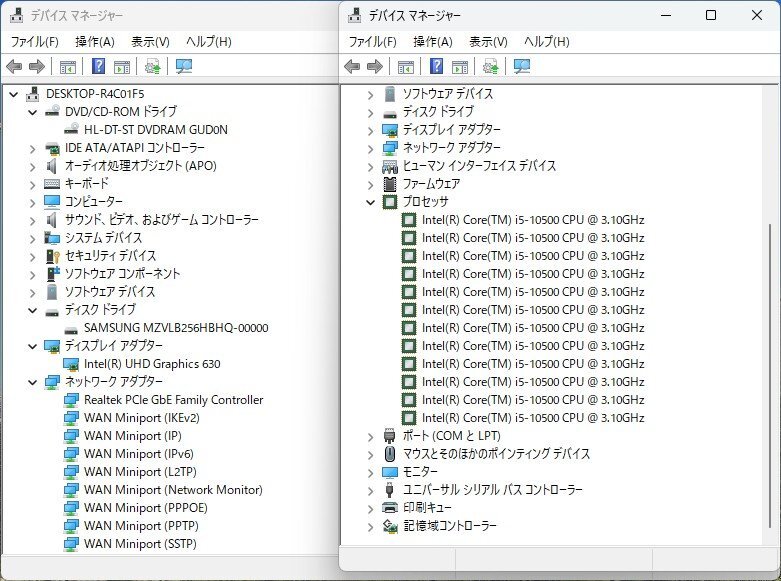Open ファイル(F) menu in right window
This screenshot has height=581, width=781.
(x=373, y=42)
